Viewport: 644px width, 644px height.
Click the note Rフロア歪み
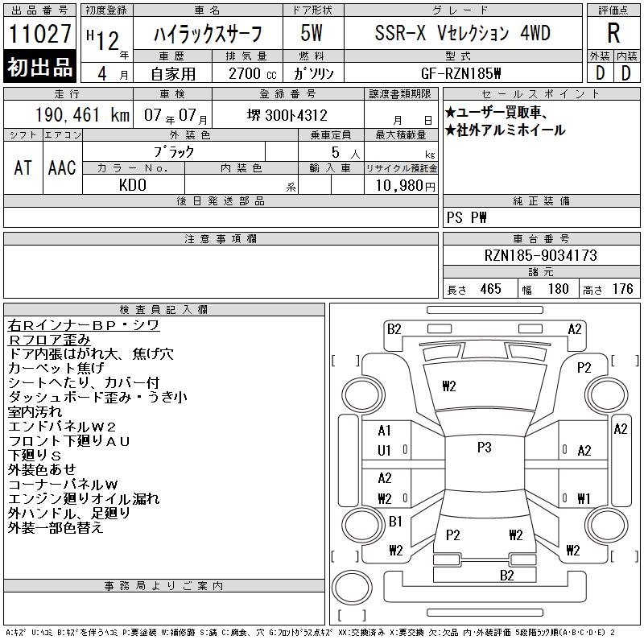[49, 340]
